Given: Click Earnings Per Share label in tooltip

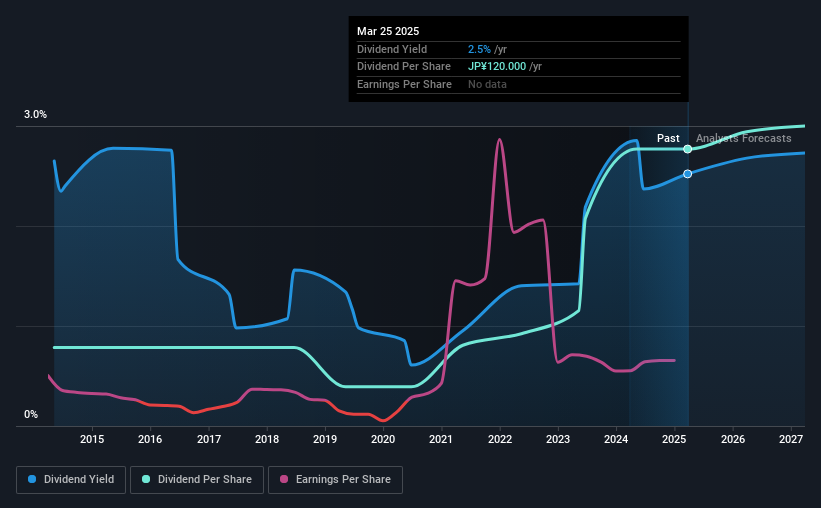Looking at the screenshot, I should [404, 84].
